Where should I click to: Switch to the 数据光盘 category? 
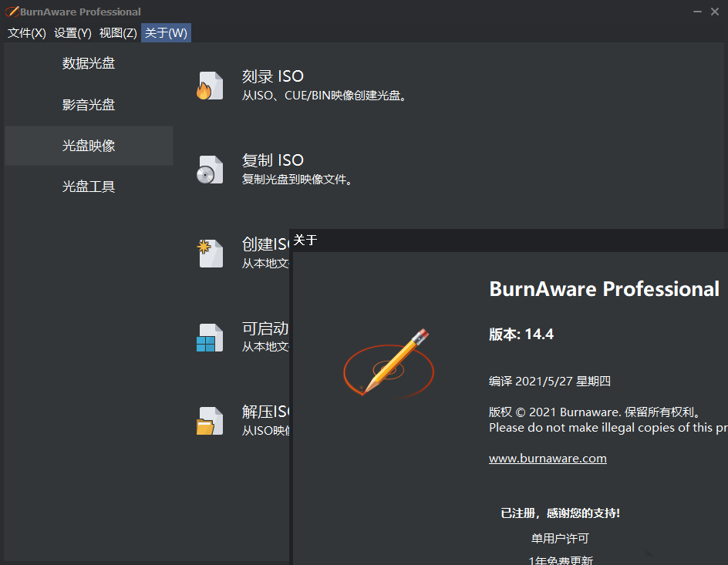[x=89, y=63]
